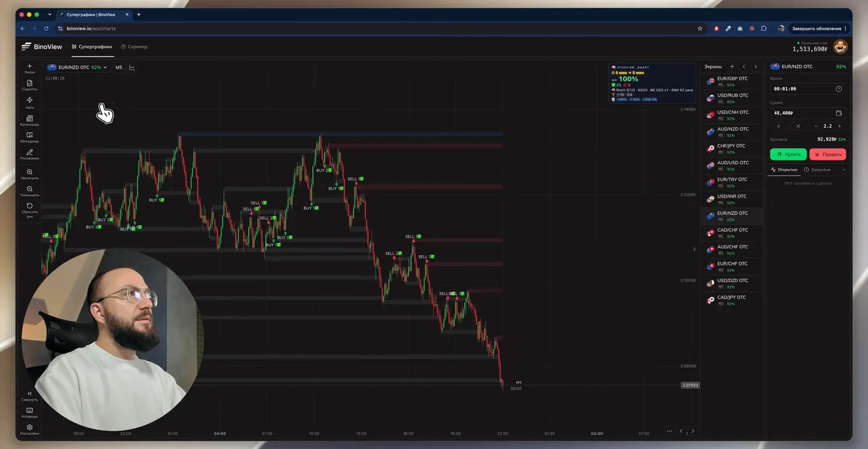Click the wallet icon in the Сумма field

tap(839, 113)
